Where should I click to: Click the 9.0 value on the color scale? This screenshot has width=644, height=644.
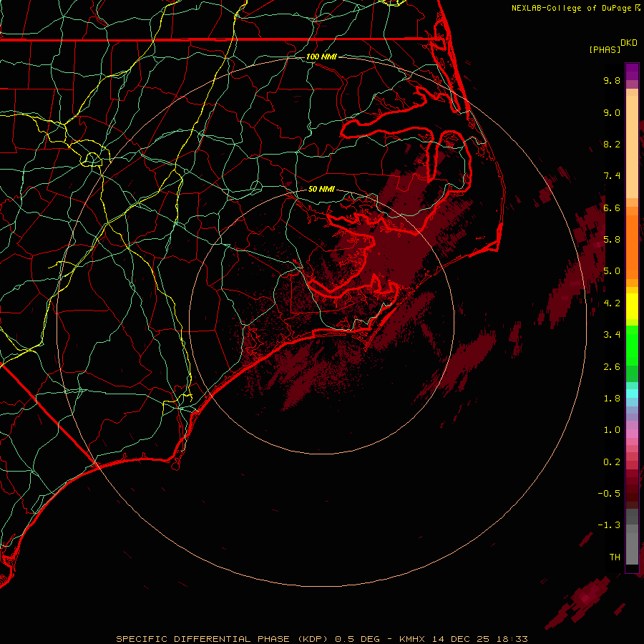click(x=612, y=112)
